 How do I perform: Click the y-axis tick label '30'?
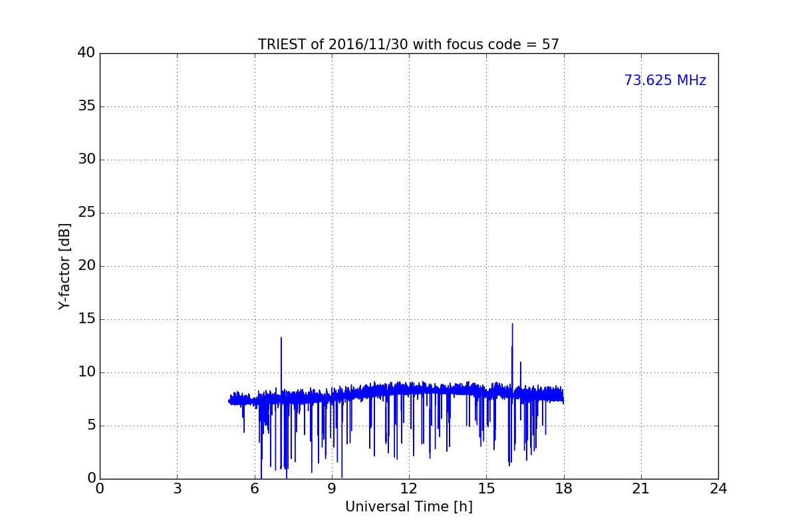(86, 160)
